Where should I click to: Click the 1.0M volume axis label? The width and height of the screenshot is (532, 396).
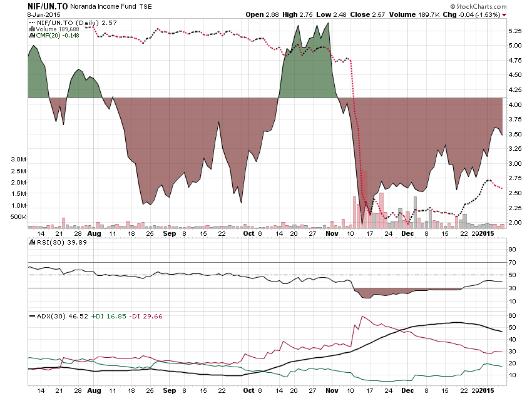click(19, 205)
